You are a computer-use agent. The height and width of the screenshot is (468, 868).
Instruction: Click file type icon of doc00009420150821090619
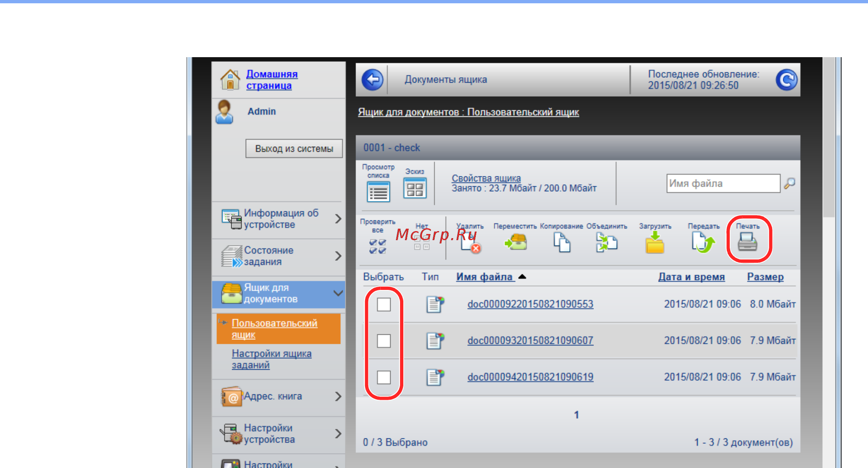coord(435,377)
